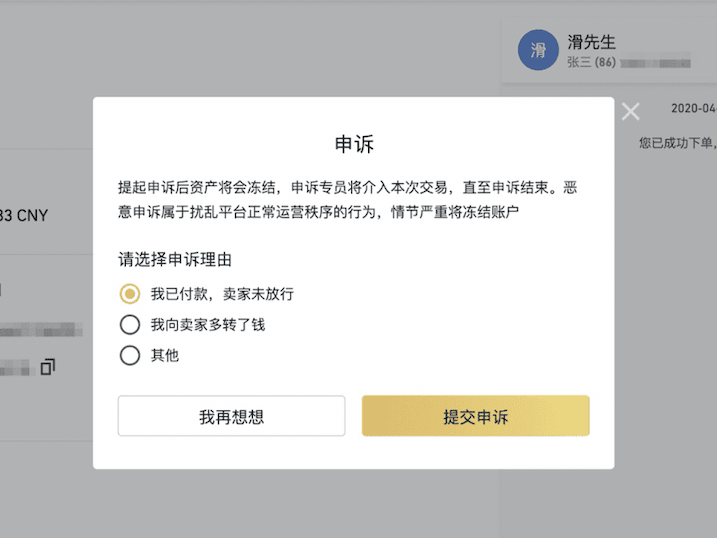This screenshot has width=717, height=538.
Task: Close the 申诉 dialog with the X icon
Action: 631,112
